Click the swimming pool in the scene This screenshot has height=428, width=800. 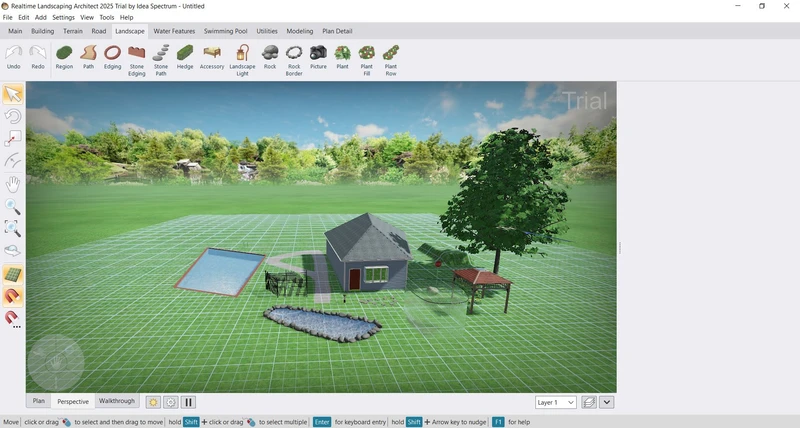[x=219, y=271]
